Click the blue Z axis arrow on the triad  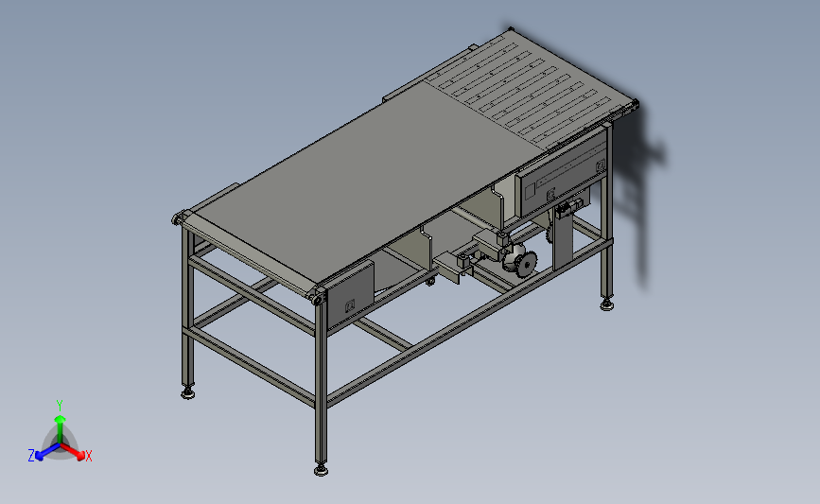(47, 452)
